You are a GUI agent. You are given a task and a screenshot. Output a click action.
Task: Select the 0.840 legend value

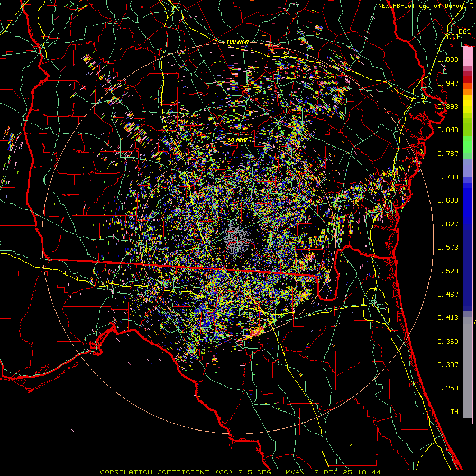tap(448, 130)
